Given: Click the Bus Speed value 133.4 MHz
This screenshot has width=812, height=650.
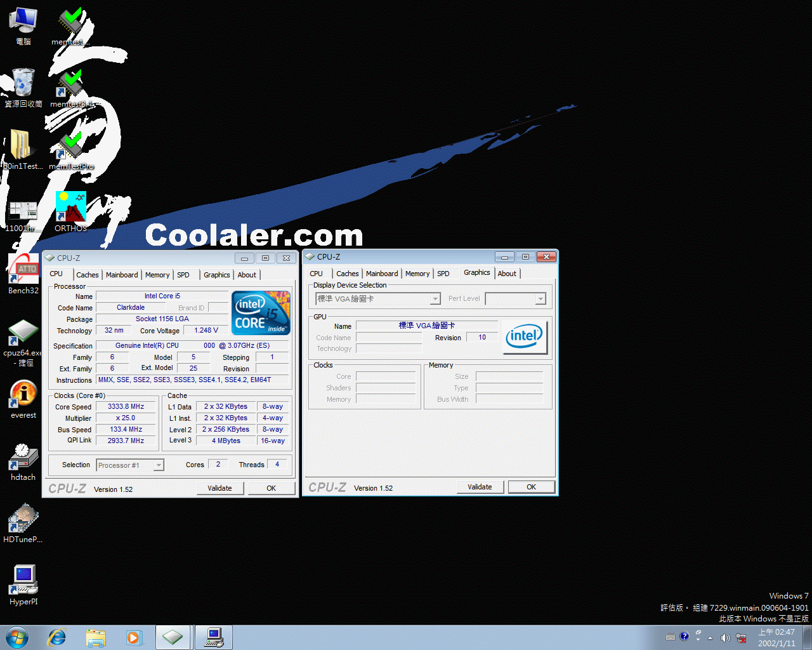Looking at the screenshot, I should point(126,429).
